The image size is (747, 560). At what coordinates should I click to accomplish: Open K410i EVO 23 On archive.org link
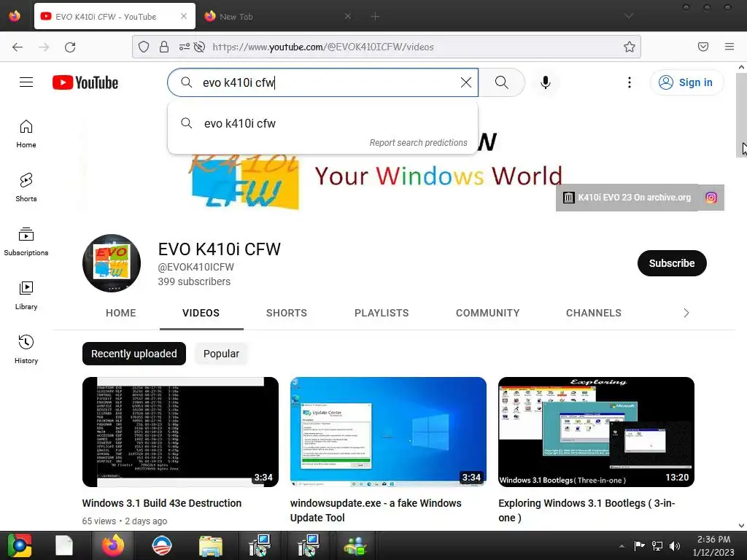click(627, 198)
